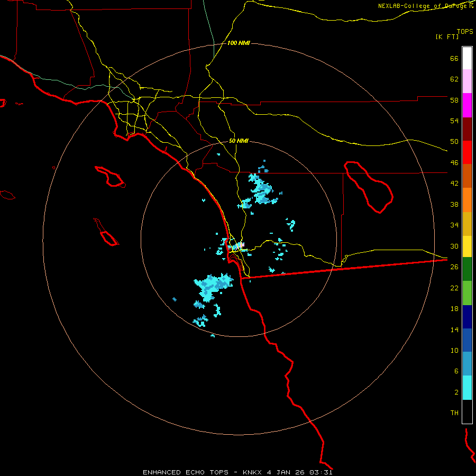476x476 pixels.
Task: Click the [K FT] units label
Action: (x=447, y=36)
